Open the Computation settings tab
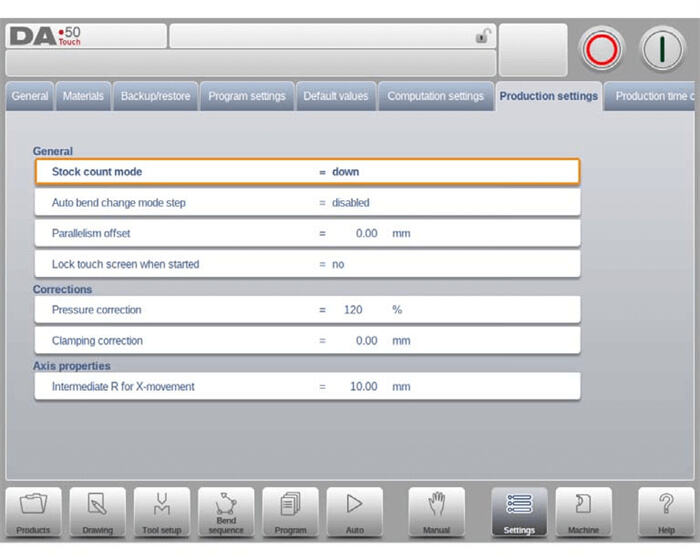This screenshot has width=700, height=560. coord(435,97)
